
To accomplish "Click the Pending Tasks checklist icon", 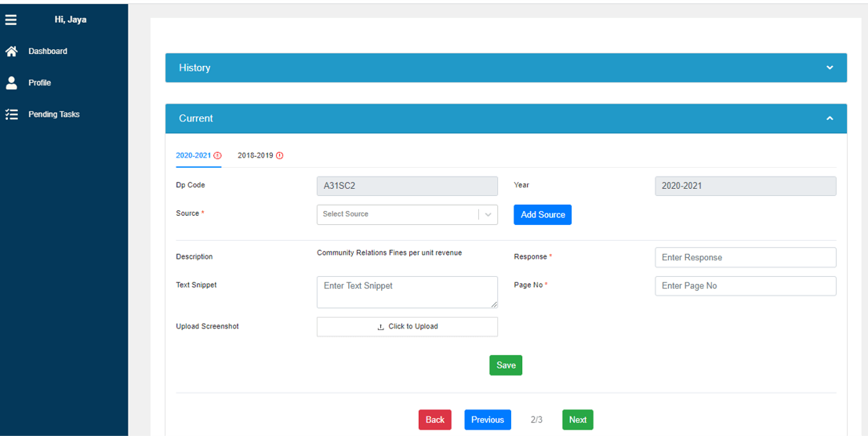I will tap(11, 114).
